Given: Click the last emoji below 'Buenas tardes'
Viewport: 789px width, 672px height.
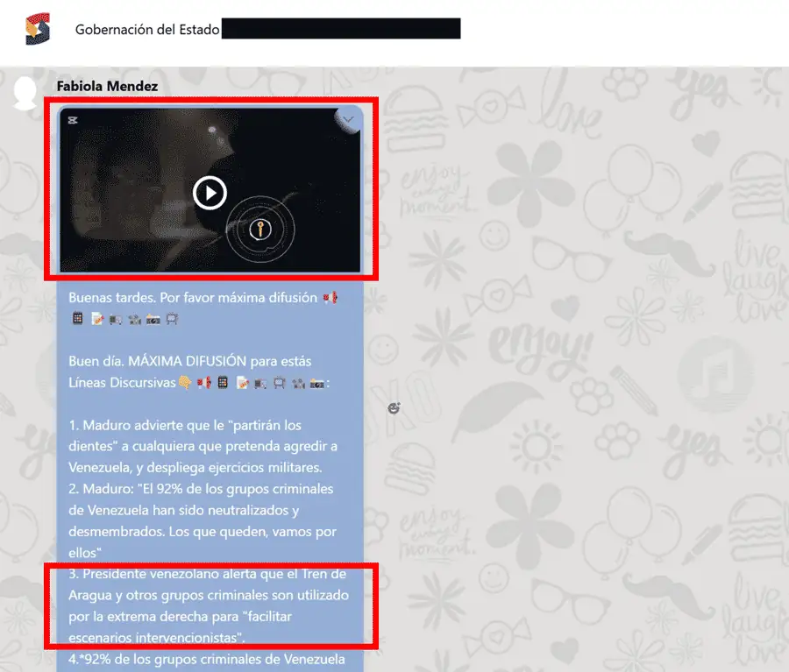Looking at the screenshot, I should (x=172, y=319).
